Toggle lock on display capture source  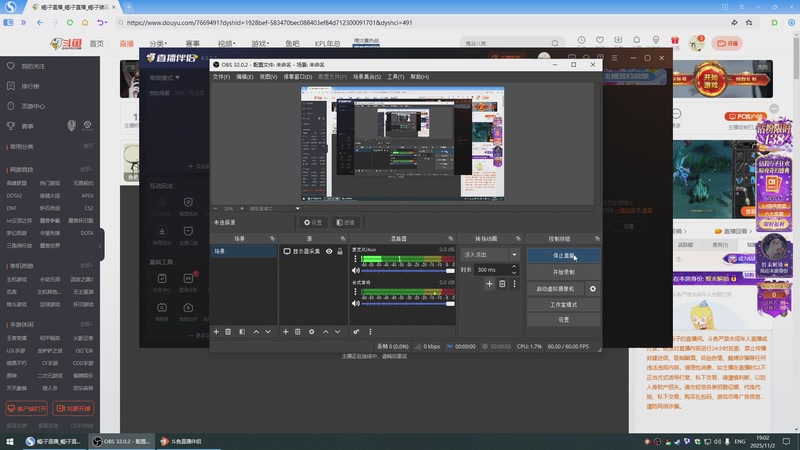click(340, 252)
